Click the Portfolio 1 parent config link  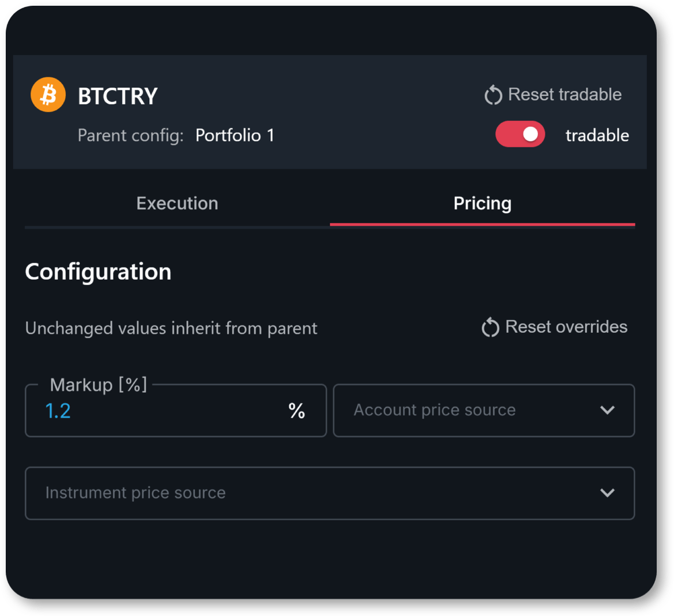235,136
